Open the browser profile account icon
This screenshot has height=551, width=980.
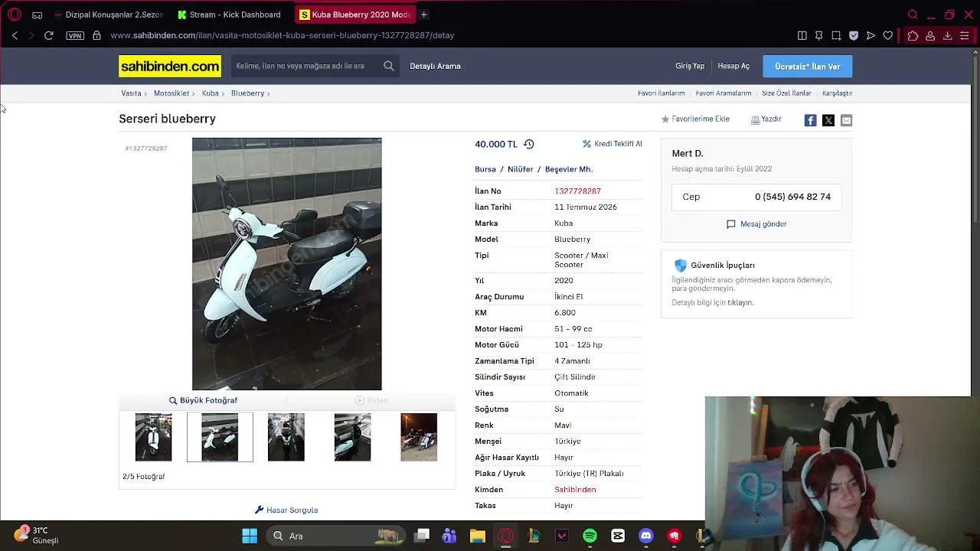[x=930, y=35]
